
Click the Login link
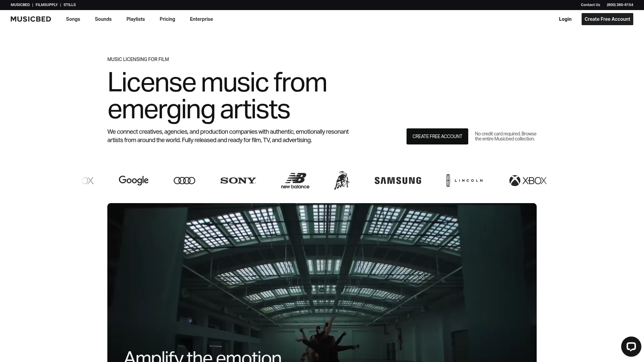click(x=565, y=19)
